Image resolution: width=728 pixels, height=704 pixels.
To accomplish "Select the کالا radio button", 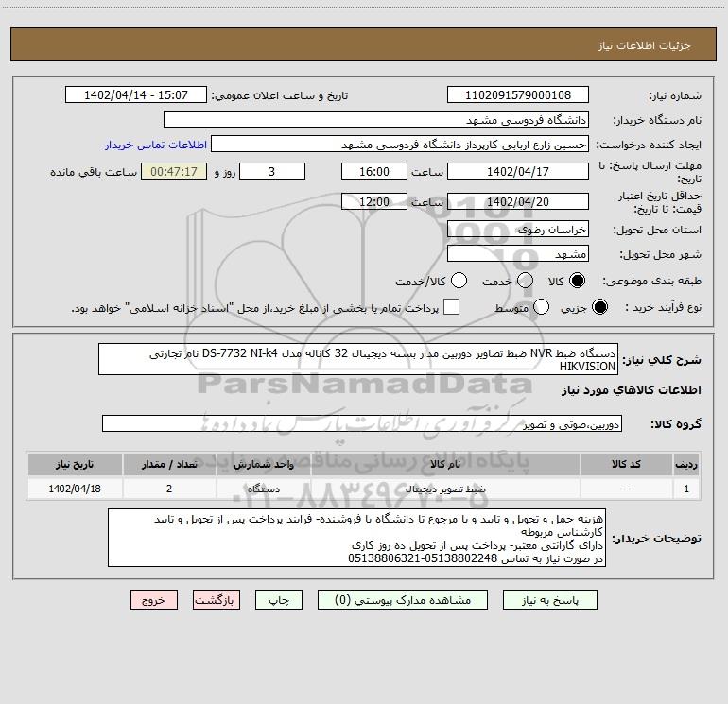I will point(577,281).
